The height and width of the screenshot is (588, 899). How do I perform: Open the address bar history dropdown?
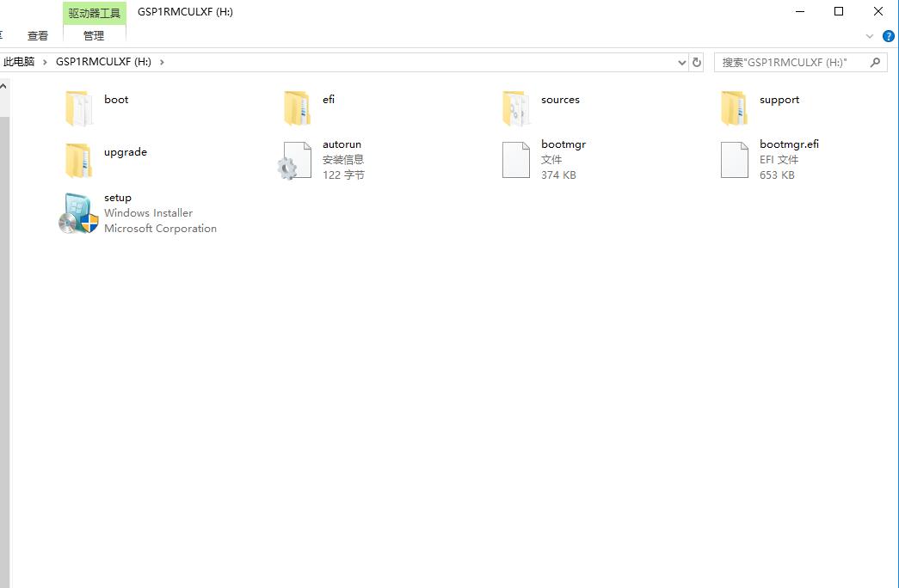682,61
